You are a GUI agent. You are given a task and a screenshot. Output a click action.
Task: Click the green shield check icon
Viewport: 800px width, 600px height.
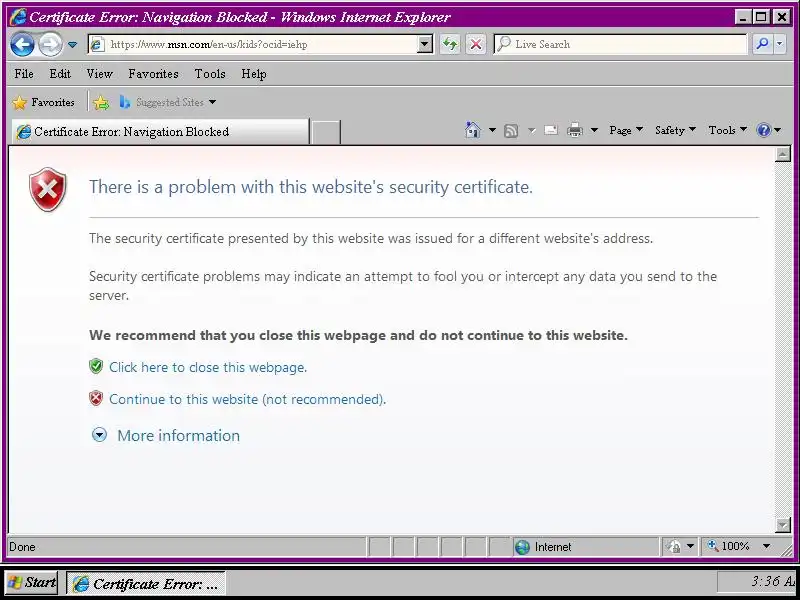(x=96, y=366)
